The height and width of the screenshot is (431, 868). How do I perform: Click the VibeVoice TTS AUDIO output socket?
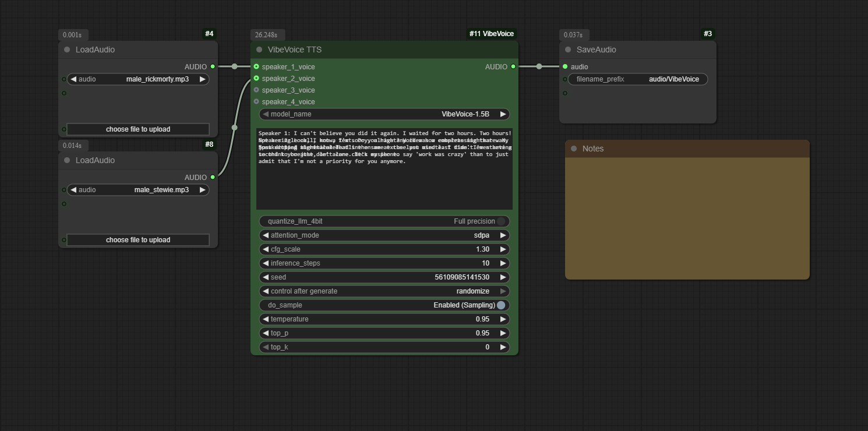(x=513, y=67)
